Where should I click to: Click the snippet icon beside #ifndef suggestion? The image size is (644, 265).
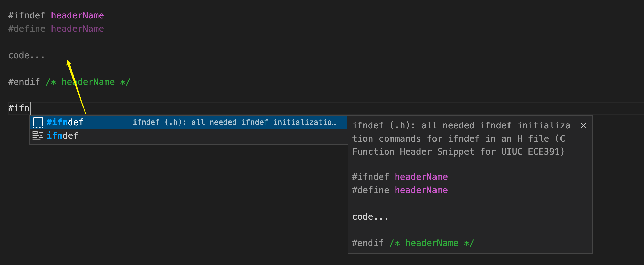[38, 123]
